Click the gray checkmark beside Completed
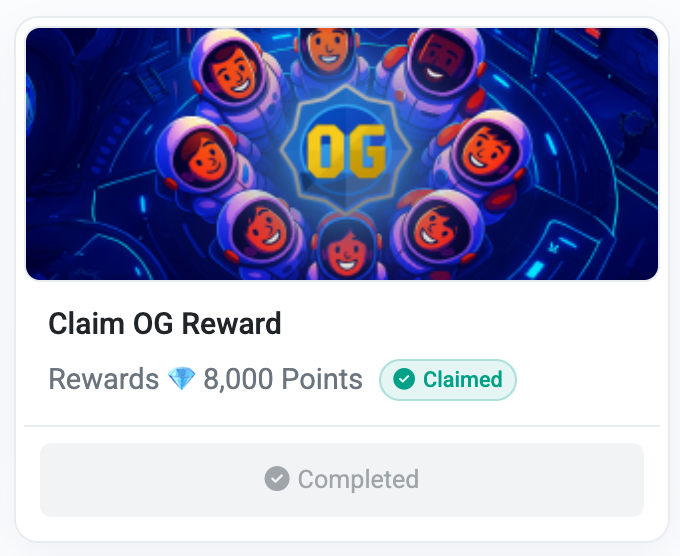 point(277,479)
